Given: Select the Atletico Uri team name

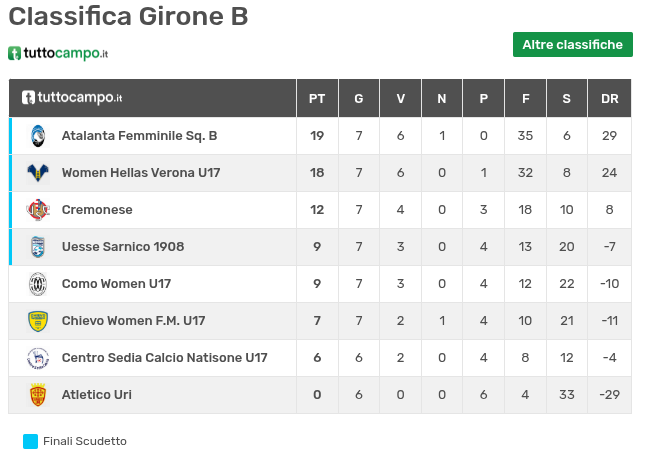Looking at the screenshot, I should coord(96,395).
